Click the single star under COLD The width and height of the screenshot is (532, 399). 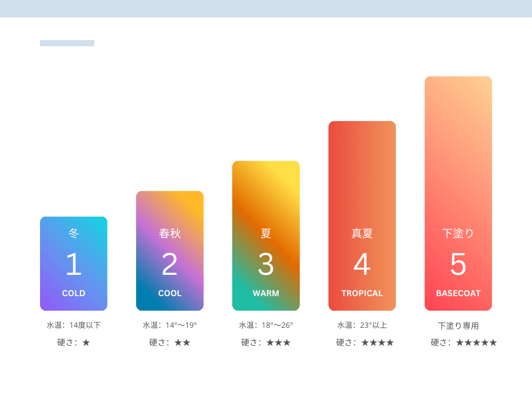point(86,343)
